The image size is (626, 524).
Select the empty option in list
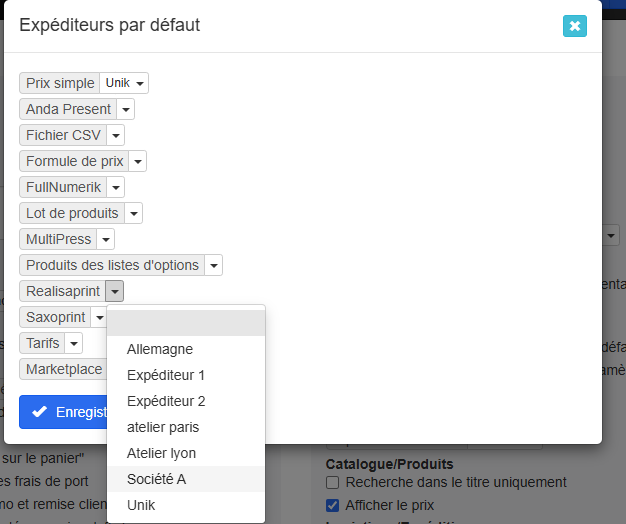point(186,323)
